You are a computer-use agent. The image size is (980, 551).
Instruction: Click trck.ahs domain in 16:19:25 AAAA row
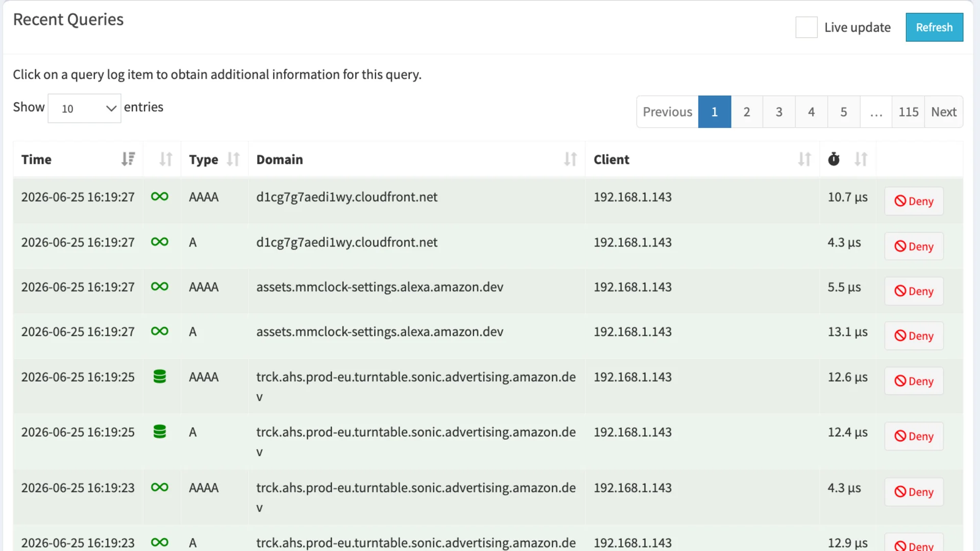416,386
